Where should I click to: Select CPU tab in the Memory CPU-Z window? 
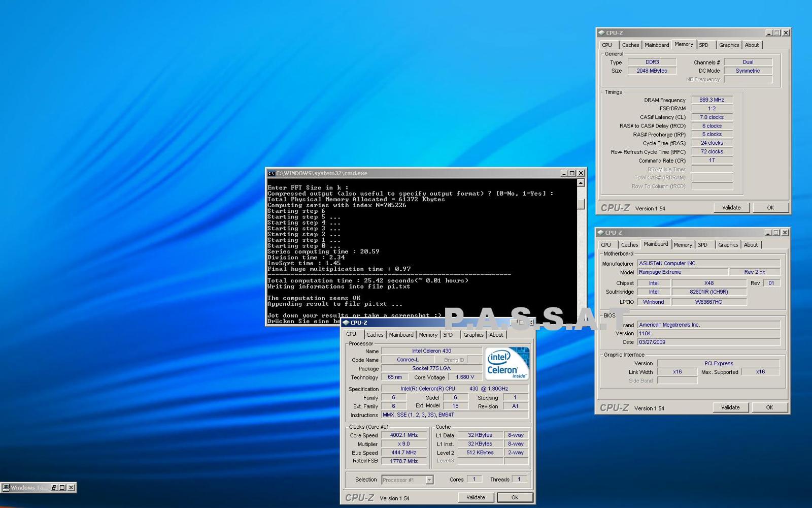click(607, 45)
